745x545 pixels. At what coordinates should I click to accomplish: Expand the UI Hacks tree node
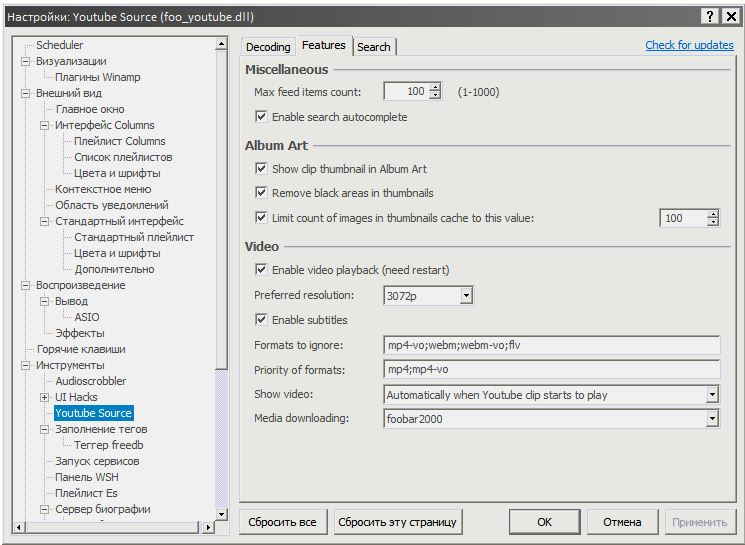(x=44, y=397)
